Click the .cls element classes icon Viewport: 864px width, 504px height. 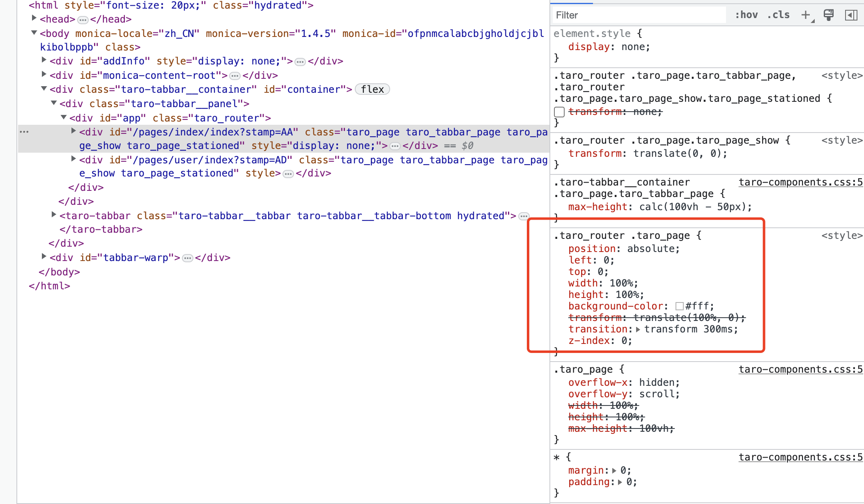click(x=778, y=15)
